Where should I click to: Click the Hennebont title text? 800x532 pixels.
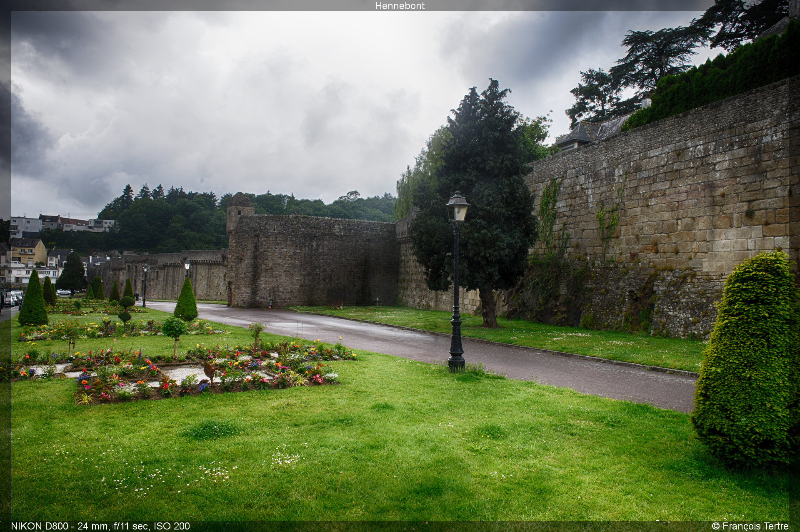[400, 5]
